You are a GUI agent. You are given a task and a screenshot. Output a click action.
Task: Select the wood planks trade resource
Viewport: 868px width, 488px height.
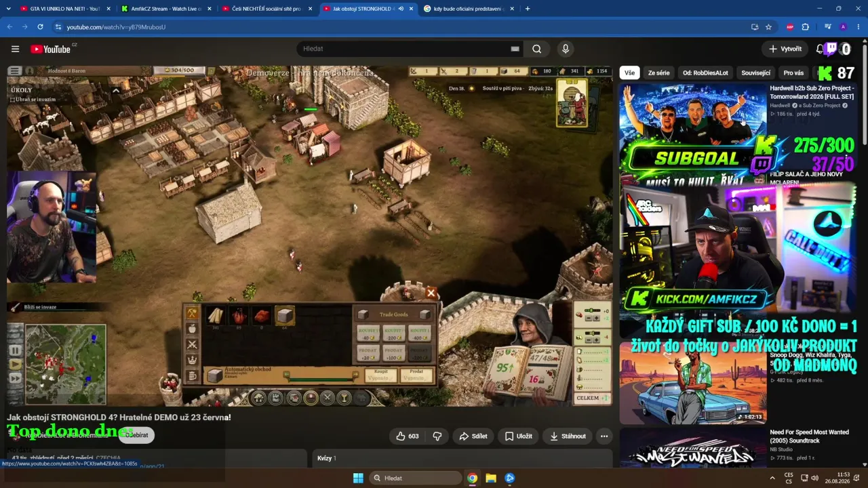pos(215,316)
